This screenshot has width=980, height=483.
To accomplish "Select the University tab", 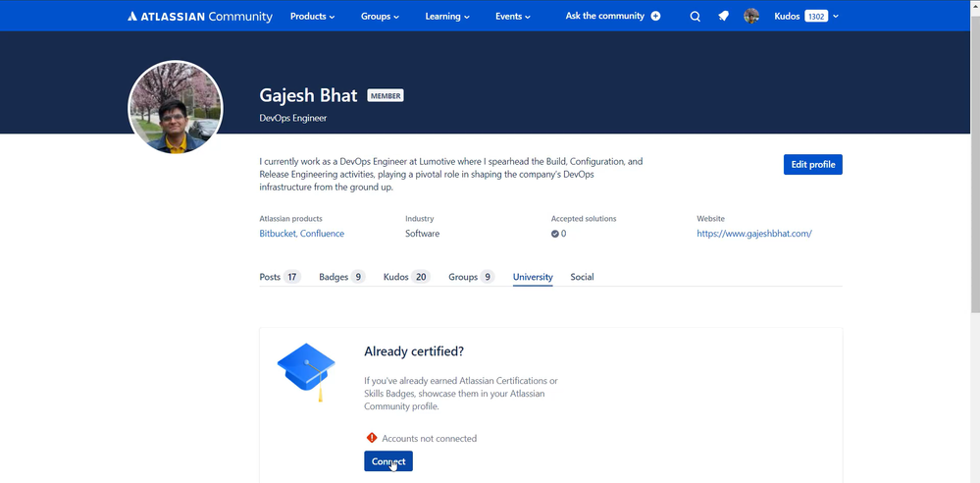I will click(x=533, y=277).
